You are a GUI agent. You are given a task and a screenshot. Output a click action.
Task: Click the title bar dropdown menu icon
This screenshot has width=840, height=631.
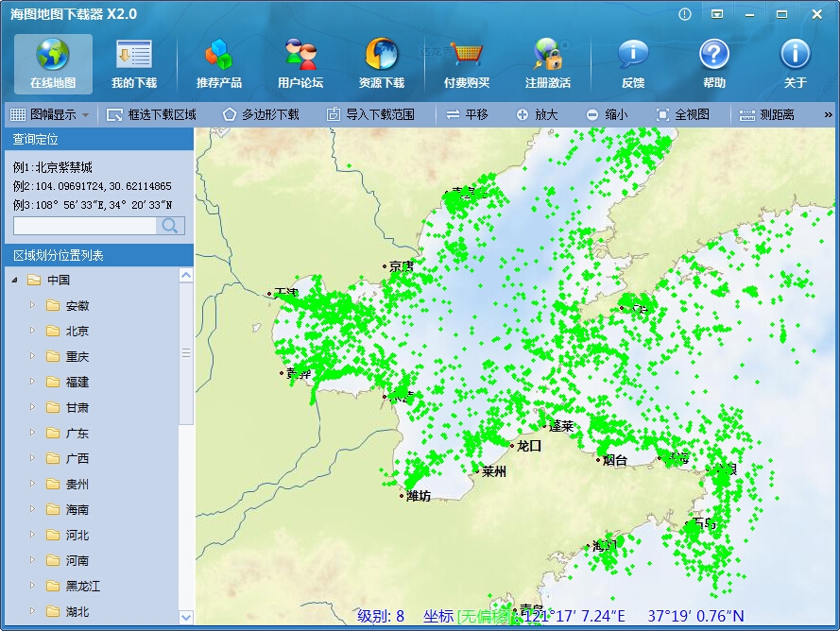(717, 14)
